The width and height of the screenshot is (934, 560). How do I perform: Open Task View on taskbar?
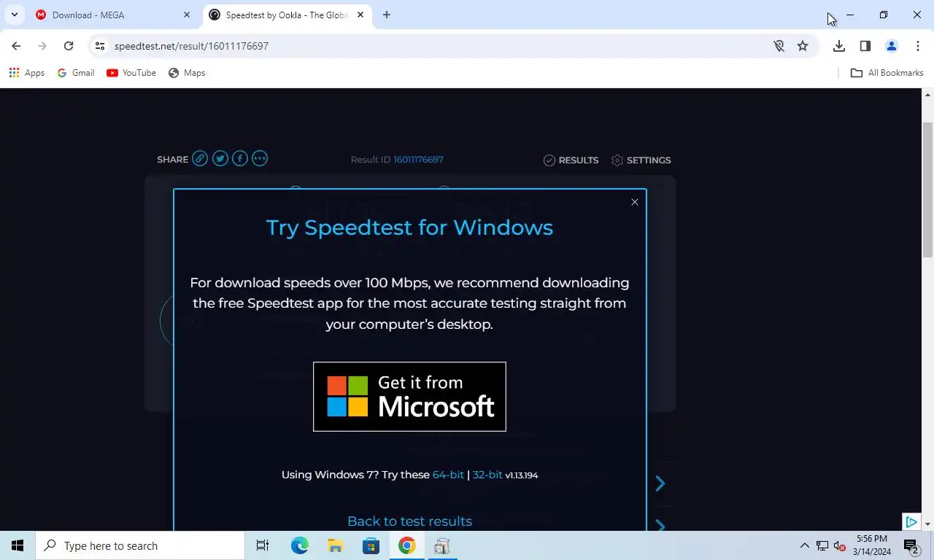(263, 545)
